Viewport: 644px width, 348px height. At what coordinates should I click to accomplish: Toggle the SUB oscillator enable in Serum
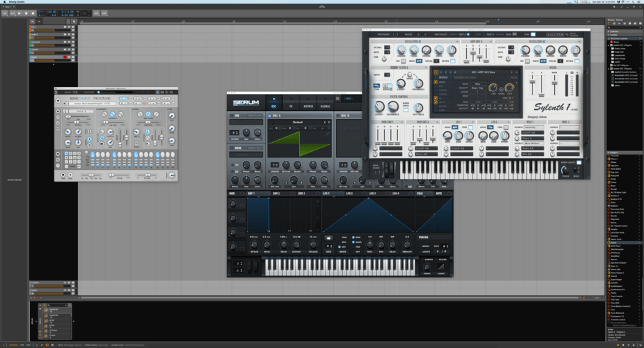(x=232, y=116)
